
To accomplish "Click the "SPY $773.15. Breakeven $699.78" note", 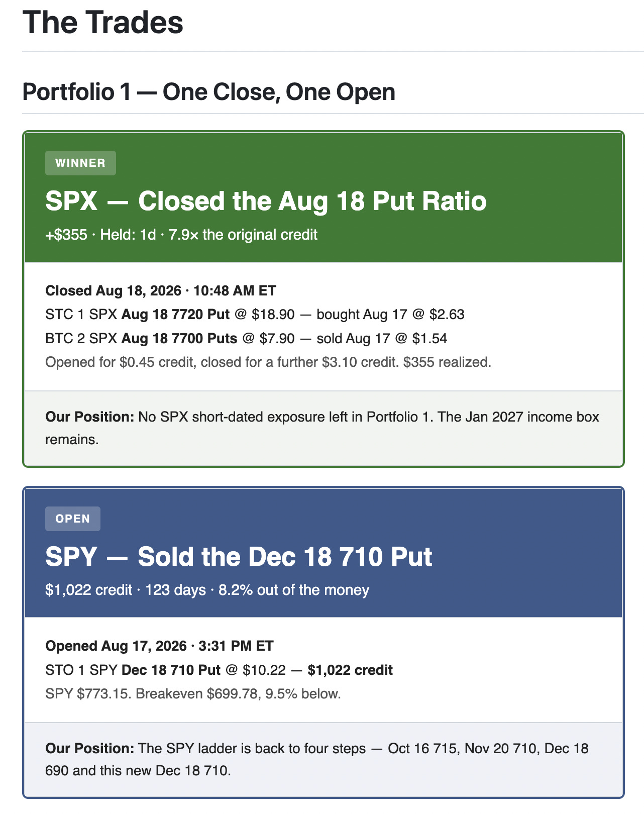I will (x=193, y=694).
